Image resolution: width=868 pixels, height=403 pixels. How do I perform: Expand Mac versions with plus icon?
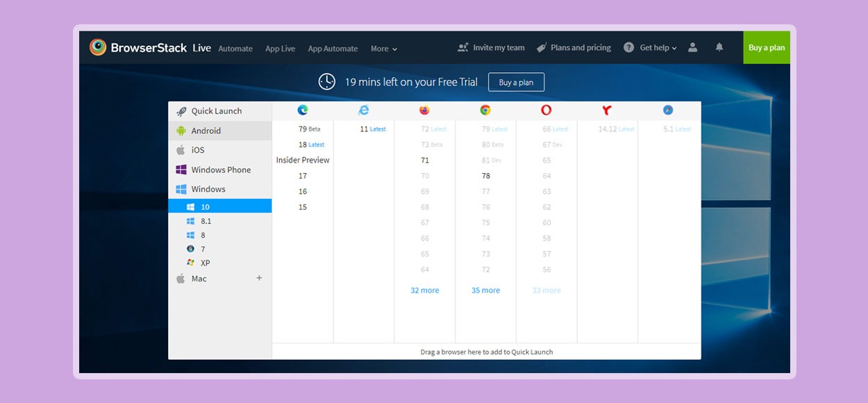260,278
